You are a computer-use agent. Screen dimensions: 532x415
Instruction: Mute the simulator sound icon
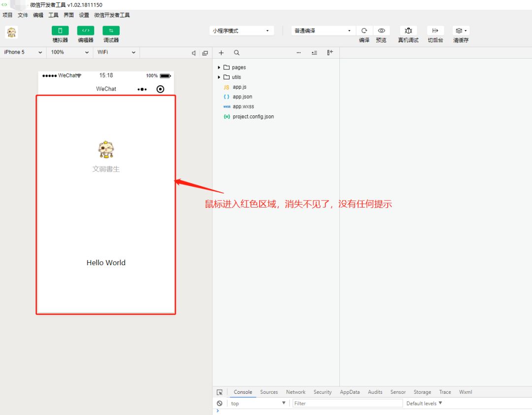pos(194,53)
